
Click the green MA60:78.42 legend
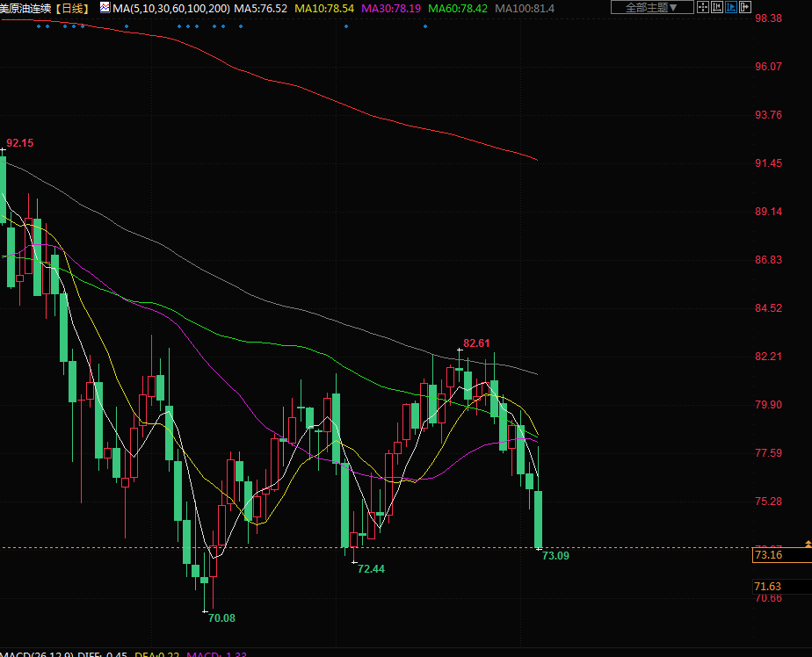click(x=457, y=8)
